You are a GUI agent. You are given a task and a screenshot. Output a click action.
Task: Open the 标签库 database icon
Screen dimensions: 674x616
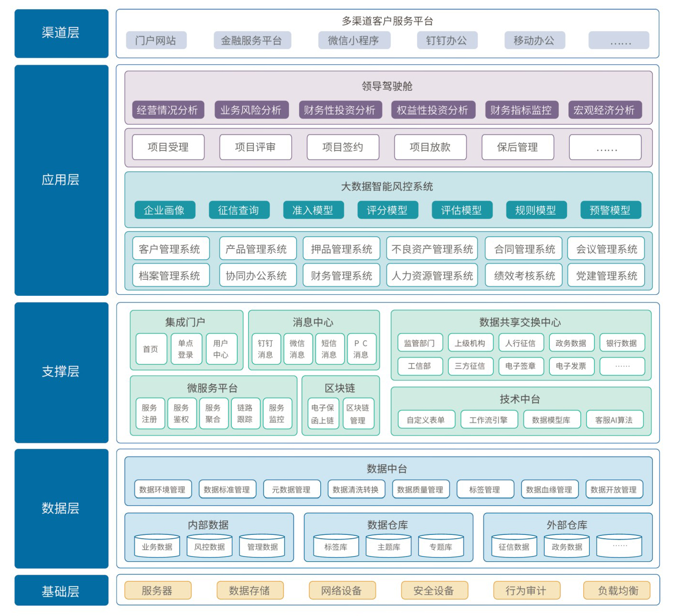click(336, 545)
